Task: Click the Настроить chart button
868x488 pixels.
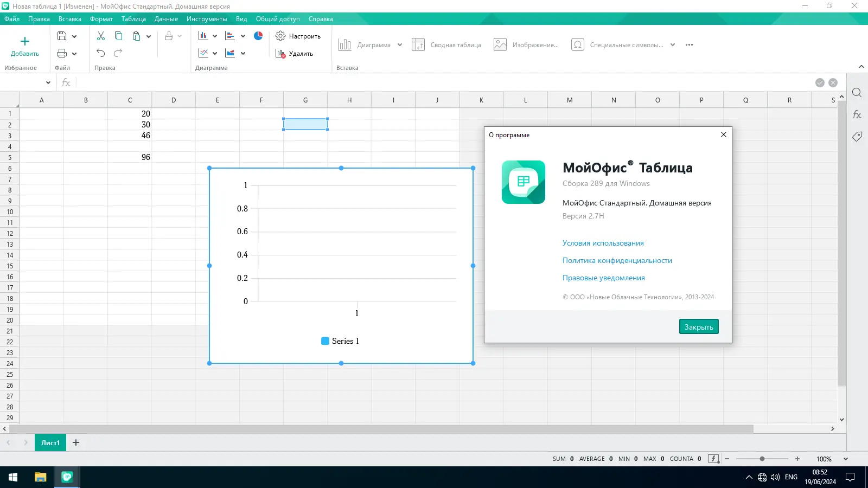Action: (298, 36)
